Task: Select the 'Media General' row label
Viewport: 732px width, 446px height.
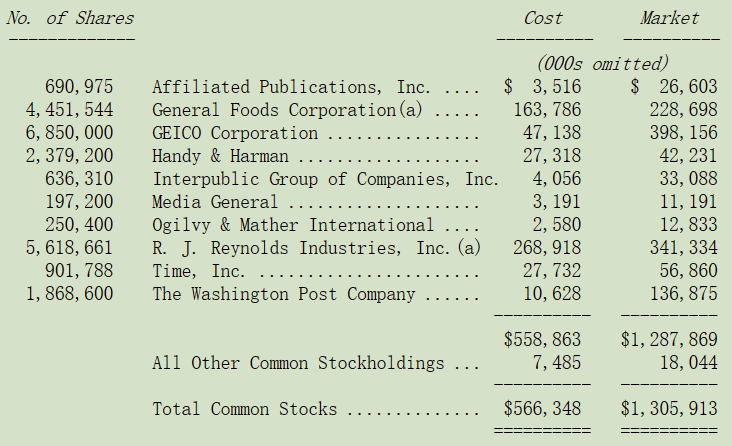Action: 215,202
